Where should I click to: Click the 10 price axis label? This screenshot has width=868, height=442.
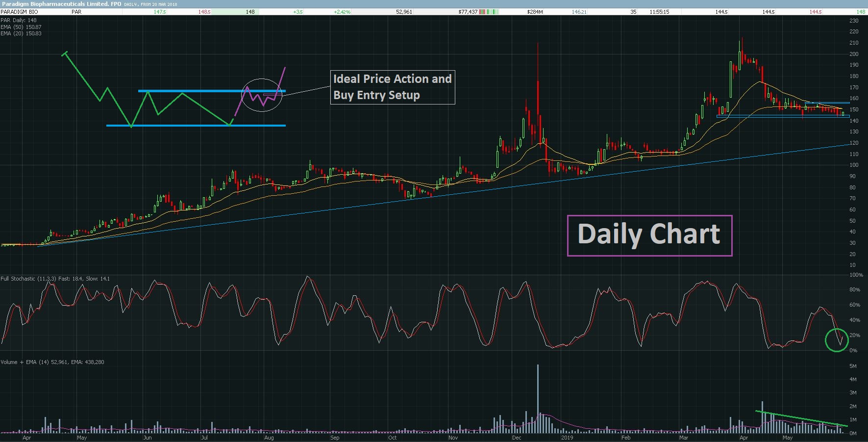[852, 265]
